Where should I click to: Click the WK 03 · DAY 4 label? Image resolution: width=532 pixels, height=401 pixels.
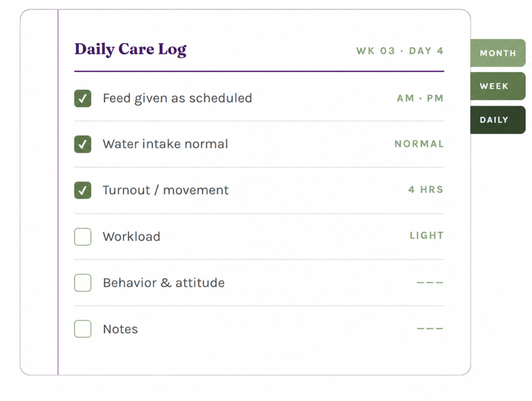pos(400,51)
